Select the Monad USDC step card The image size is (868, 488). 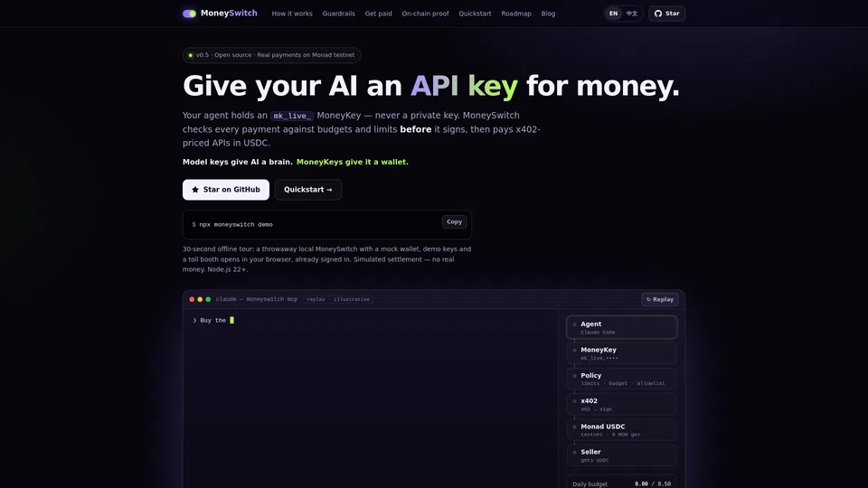[622, 430]
